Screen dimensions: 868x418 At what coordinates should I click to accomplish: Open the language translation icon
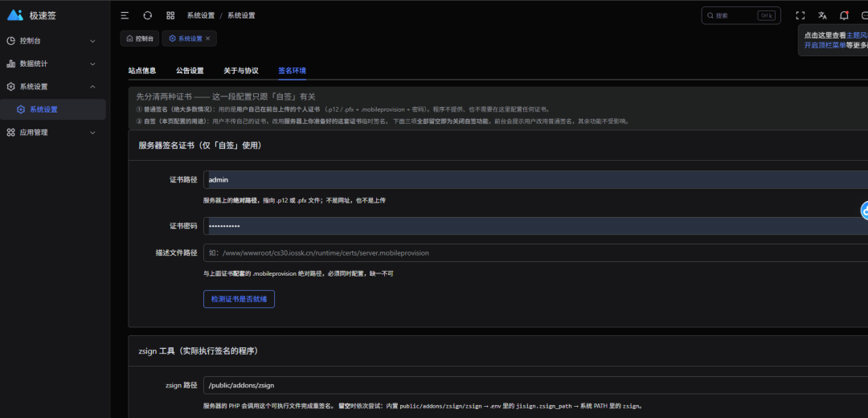coord(823,15)
